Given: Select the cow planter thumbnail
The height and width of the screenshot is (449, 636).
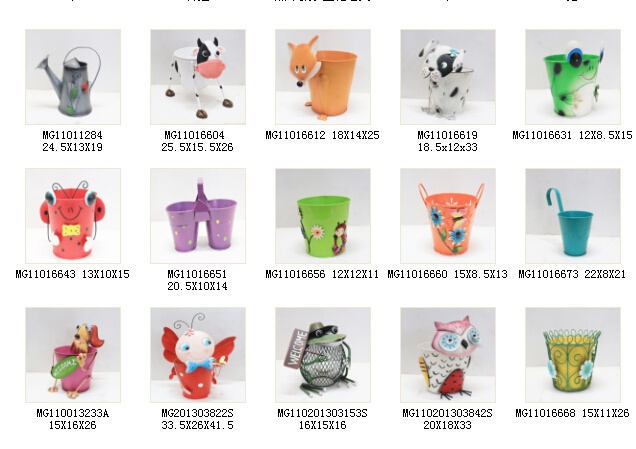Looking at the screenshot, I should coord(198,77).
